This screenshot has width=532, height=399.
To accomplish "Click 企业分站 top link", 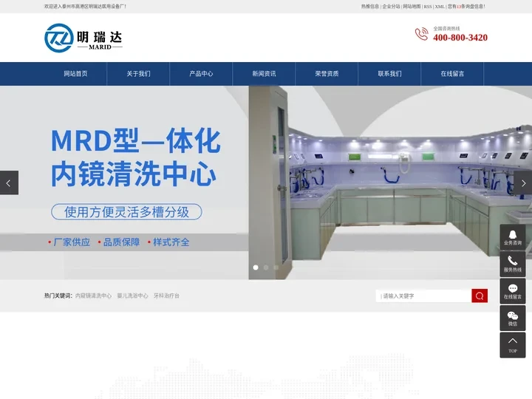I will tap(391, 7).
